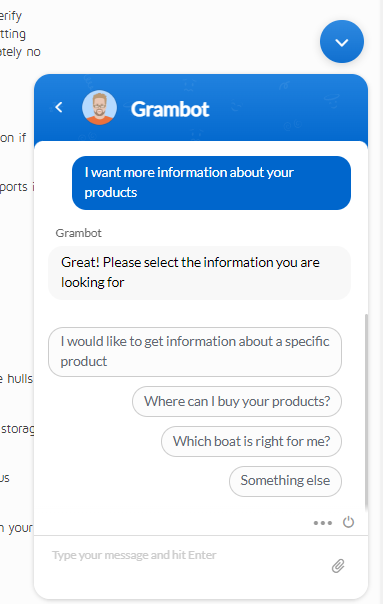Image resolution: width=383 pixels, height=604 pixels.
Task: Choose 'Where can I buy your products?'
Action: pyautogui.click(x=237, y=401)
